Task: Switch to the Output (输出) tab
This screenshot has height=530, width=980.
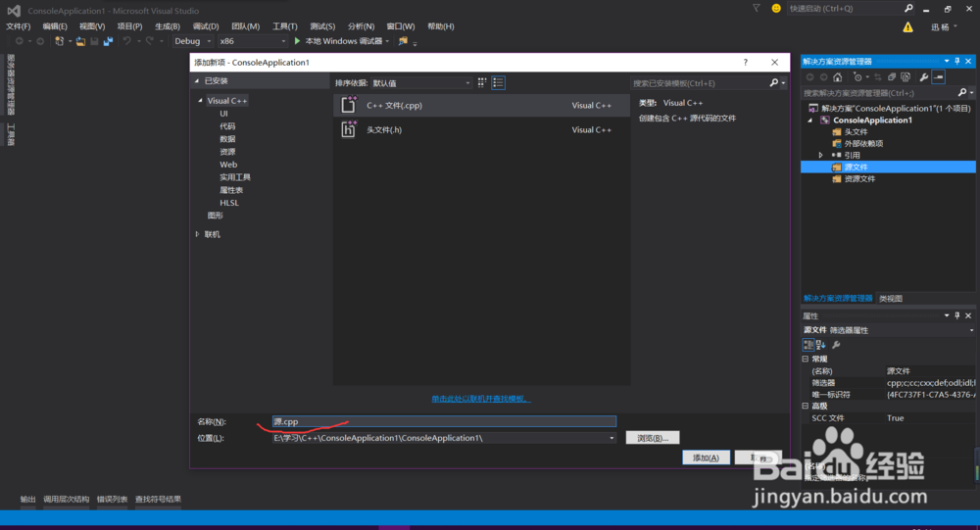Action: click(x=27, y=499)
